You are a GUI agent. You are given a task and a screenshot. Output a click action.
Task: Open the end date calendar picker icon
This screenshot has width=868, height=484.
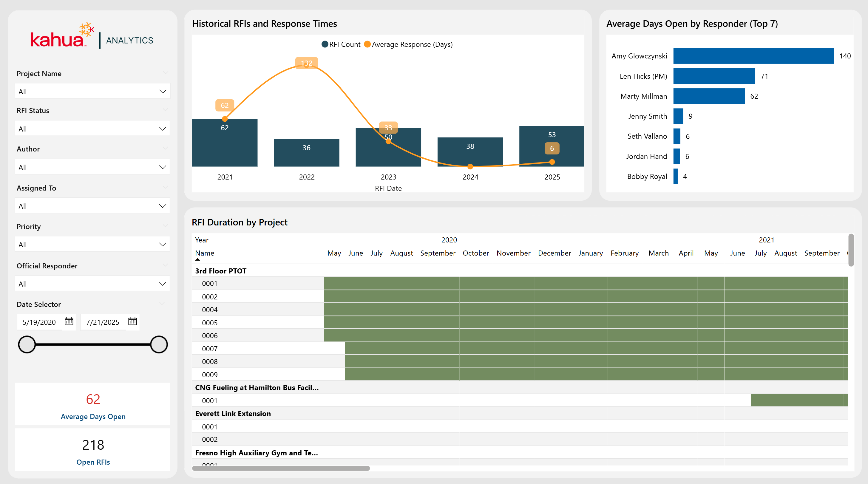[132, 321]
